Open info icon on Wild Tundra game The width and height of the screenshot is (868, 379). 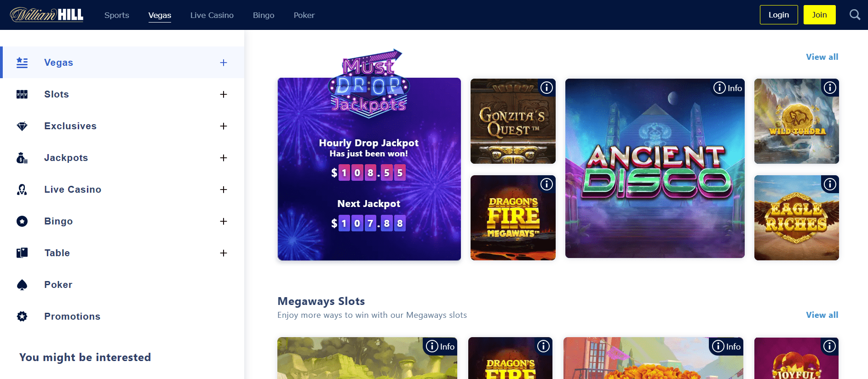830,87
